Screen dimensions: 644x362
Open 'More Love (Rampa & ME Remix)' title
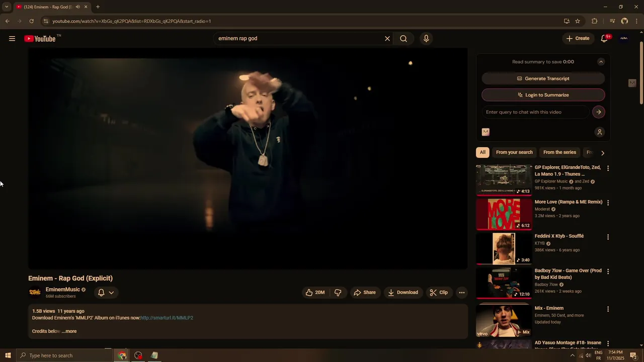[x=569, y=202]
